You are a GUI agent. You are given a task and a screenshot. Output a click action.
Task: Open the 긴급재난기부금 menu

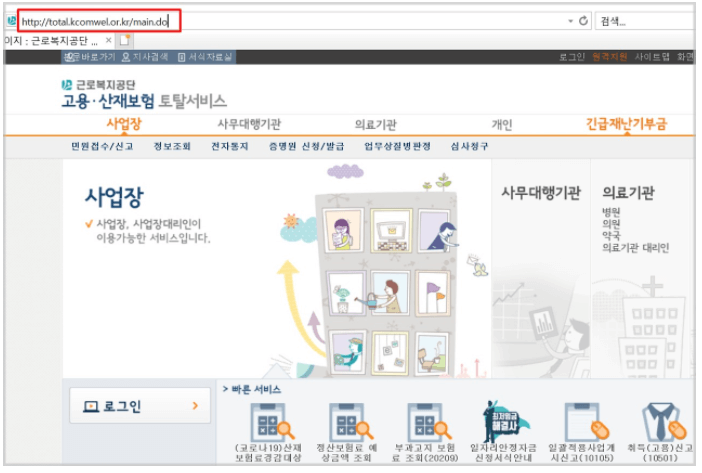click(626, 124)
